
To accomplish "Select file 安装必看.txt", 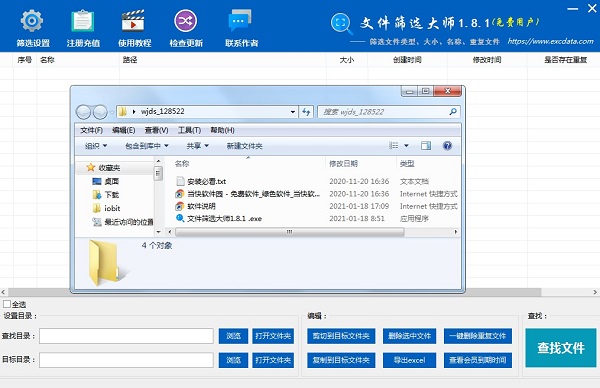I will pyautogui.click(x=201, y=181).
